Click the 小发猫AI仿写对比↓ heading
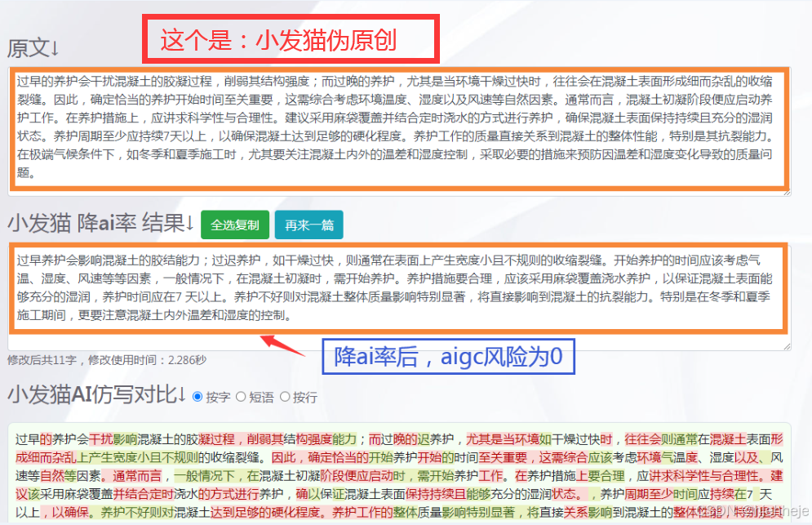The height and width of the screenshot is (525, 812). (x=97, y=395)
